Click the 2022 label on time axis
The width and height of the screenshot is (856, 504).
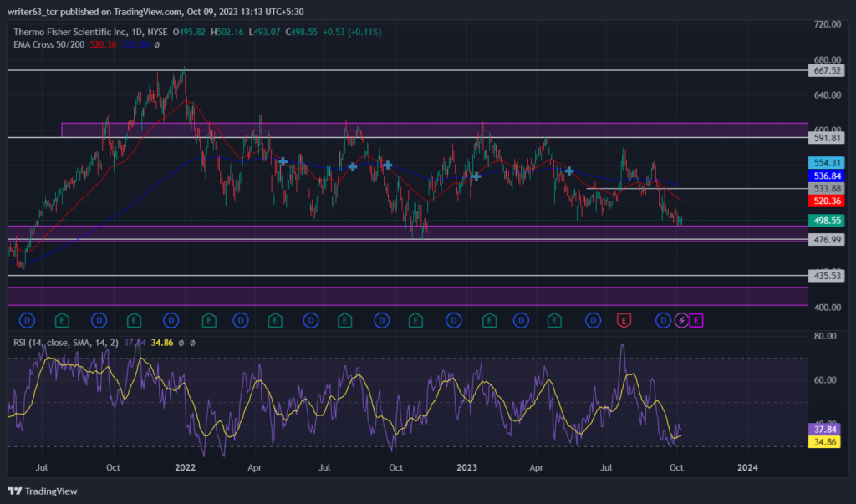tap(185, 467)
